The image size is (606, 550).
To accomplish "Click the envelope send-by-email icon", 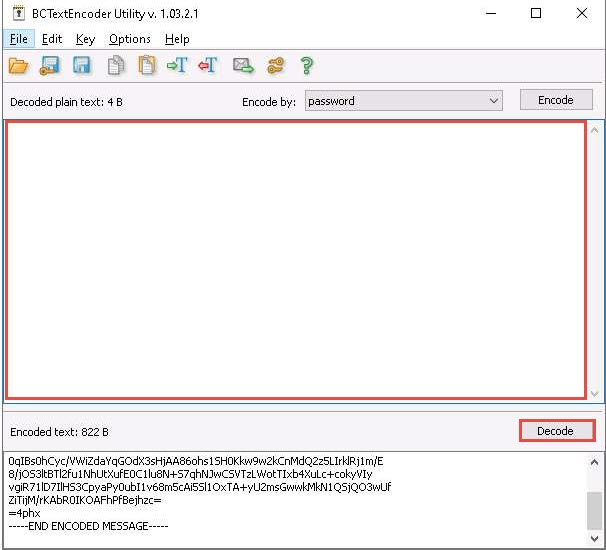I will (x=243, y=66).
